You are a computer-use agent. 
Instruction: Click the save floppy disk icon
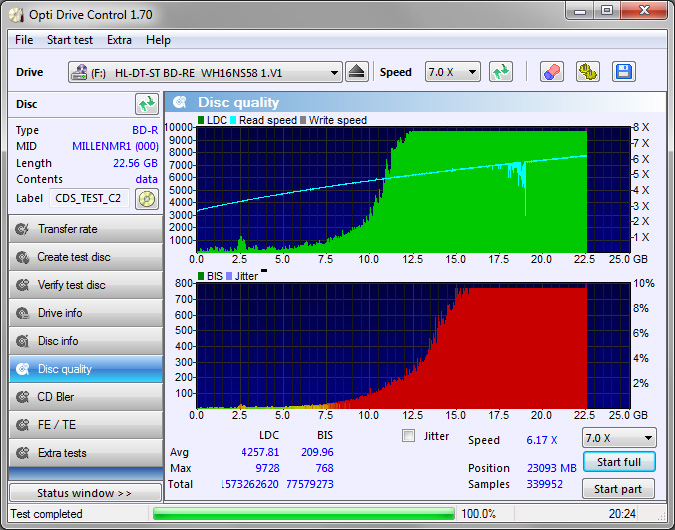624,72
